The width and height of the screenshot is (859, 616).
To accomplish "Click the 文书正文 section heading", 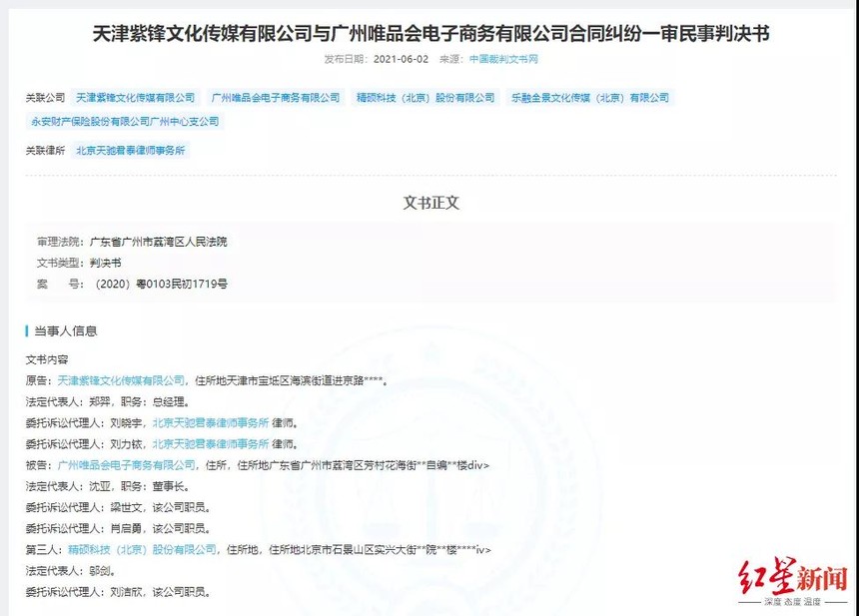I will [x=431, y=203].
